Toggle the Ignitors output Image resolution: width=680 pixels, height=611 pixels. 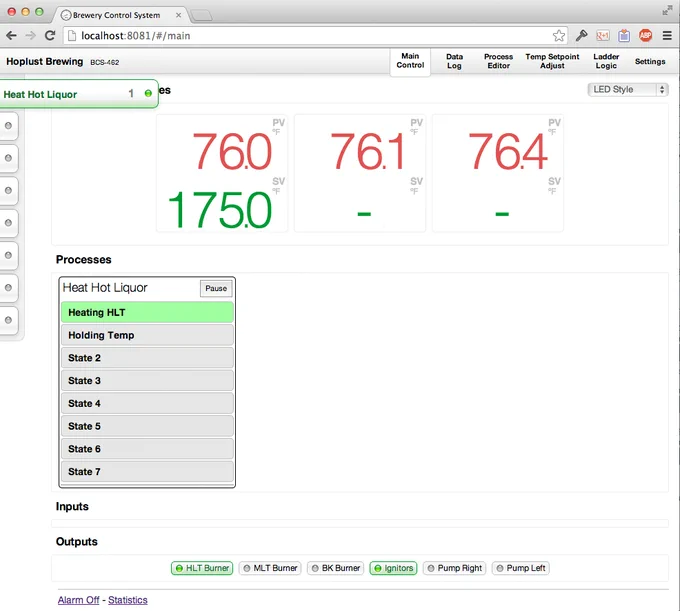pyautogui.click(x=393, y=568)
